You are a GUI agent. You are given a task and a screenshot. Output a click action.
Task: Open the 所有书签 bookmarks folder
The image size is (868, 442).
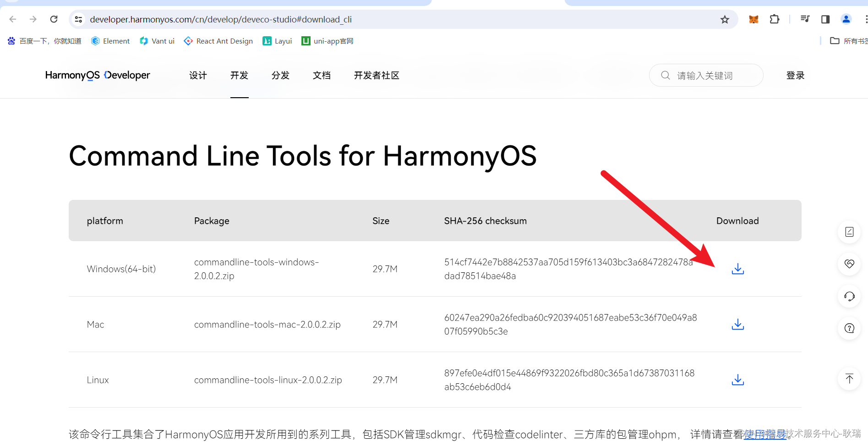[849, 41]
